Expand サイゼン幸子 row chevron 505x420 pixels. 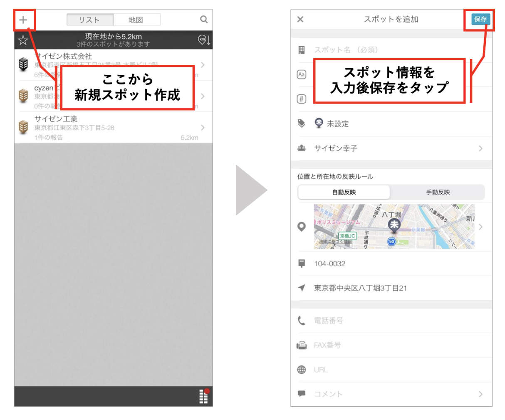tap(481, 148)
